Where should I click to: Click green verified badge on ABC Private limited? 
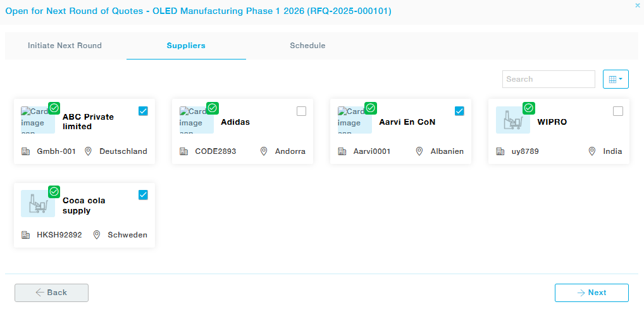point(54,108)
